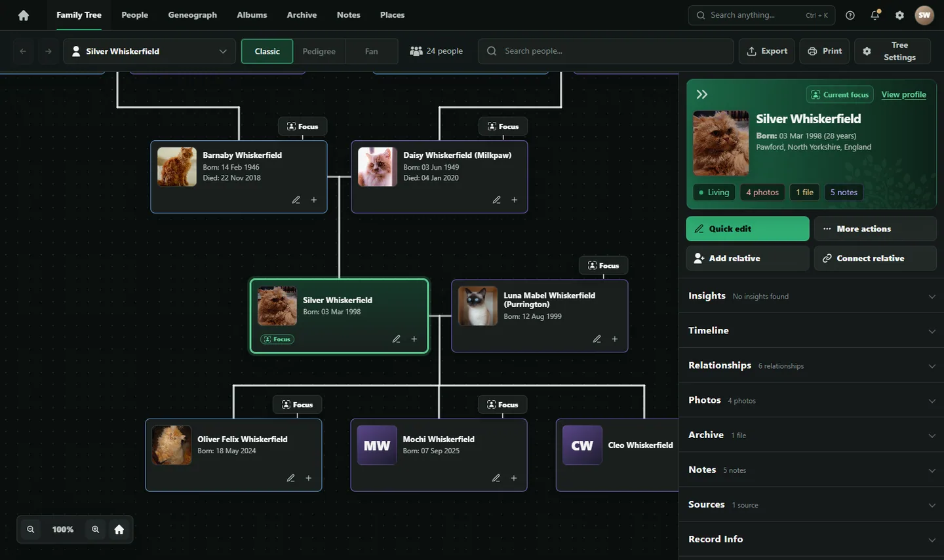The image size is (944, 560).
Task: Open the help icon in top bar
Action: tap(850, 15)
